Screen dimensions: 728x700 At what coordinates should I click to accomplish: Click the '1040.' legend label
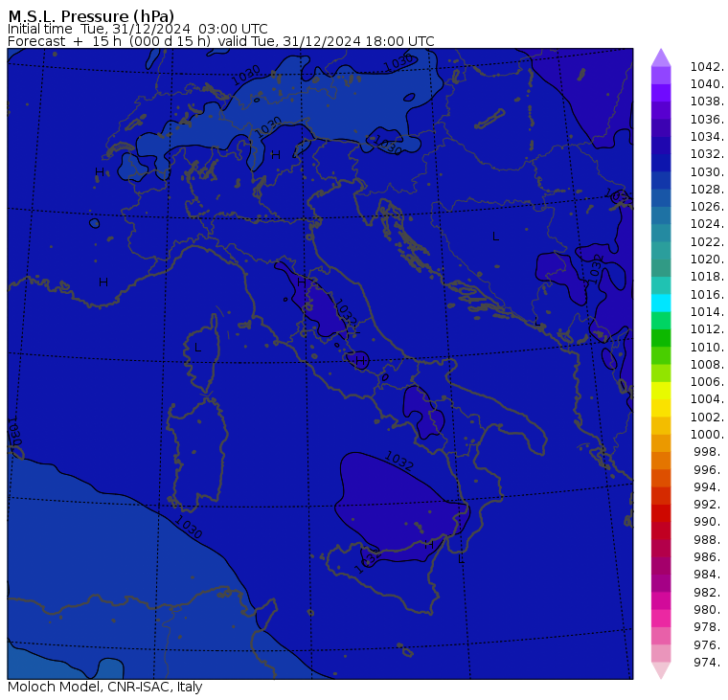pyautogui.click(x=707, y=84)
